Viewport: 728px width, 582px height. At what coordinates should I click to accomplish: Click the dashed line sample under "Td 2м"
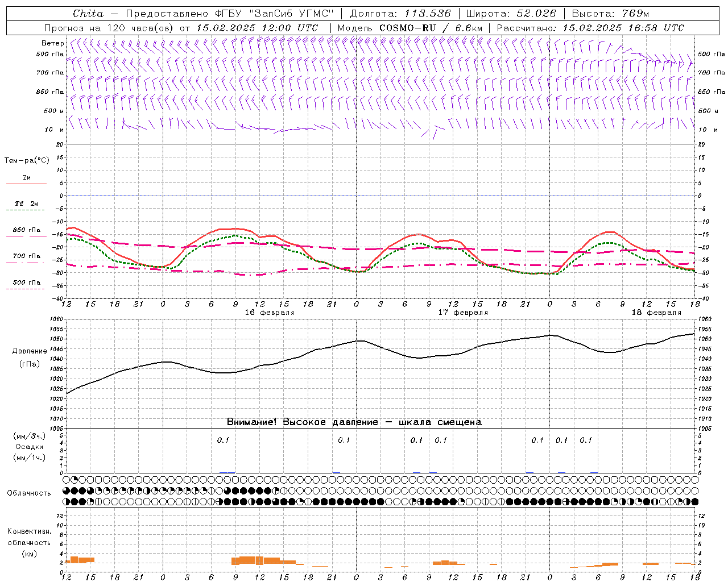(x=26, y=210)
